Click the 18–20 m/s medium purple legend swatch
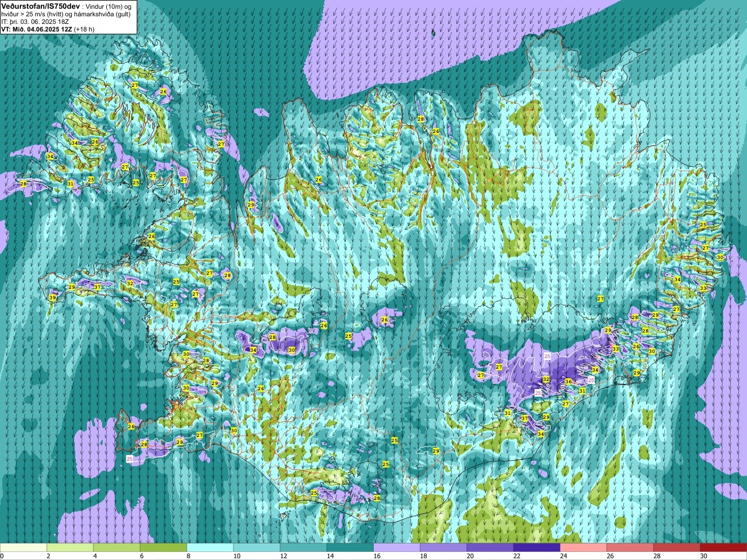Viewport: 747px width, 560px height. pyautogui.click(x=444, y=548)
